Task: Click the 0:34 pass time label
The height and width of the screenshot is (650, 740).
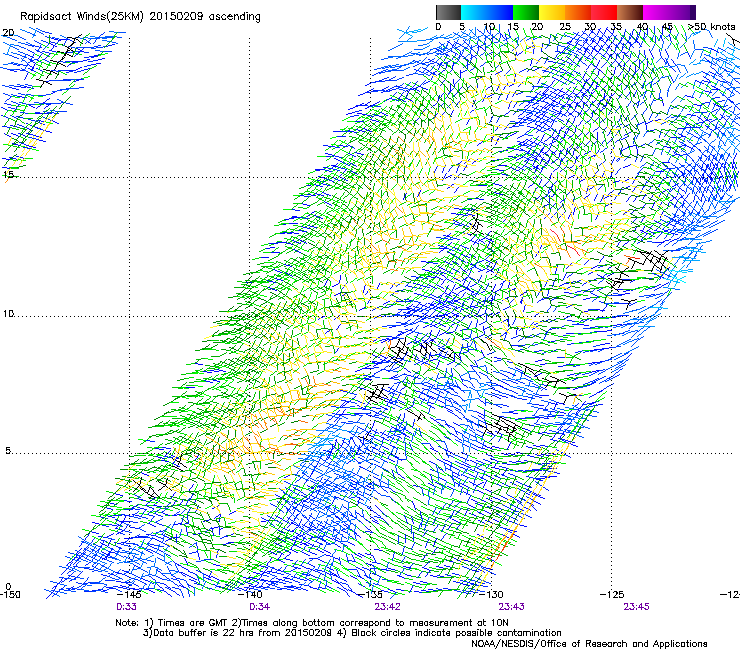Action: coord(260,607)
